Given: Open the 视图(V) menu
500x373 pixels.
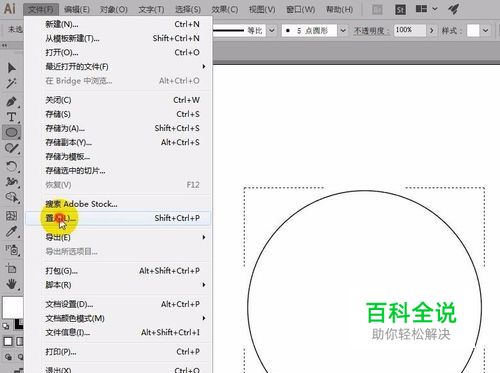Looking at the screenshot, I should click(x=262, y=9).
